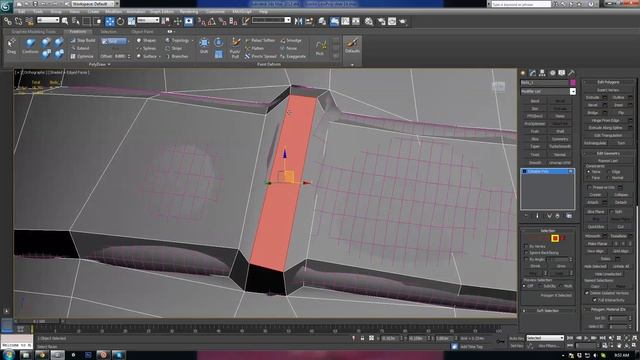Open the Utilities command panel tab
The height and width of the screenshot is (360, 640).
[x=571, y=73]
